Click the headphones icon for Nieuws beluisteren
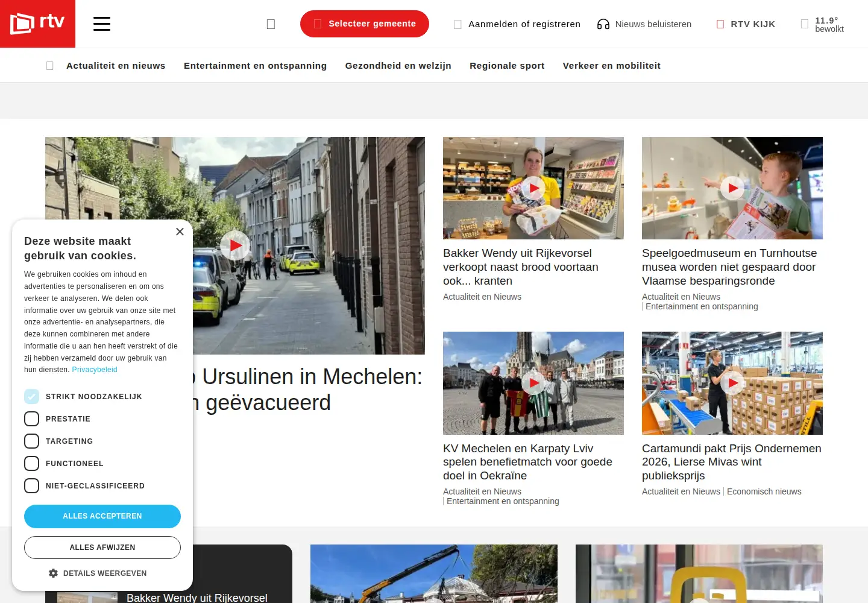The width and height of the screenshot is (868, 603). (603, 24)
